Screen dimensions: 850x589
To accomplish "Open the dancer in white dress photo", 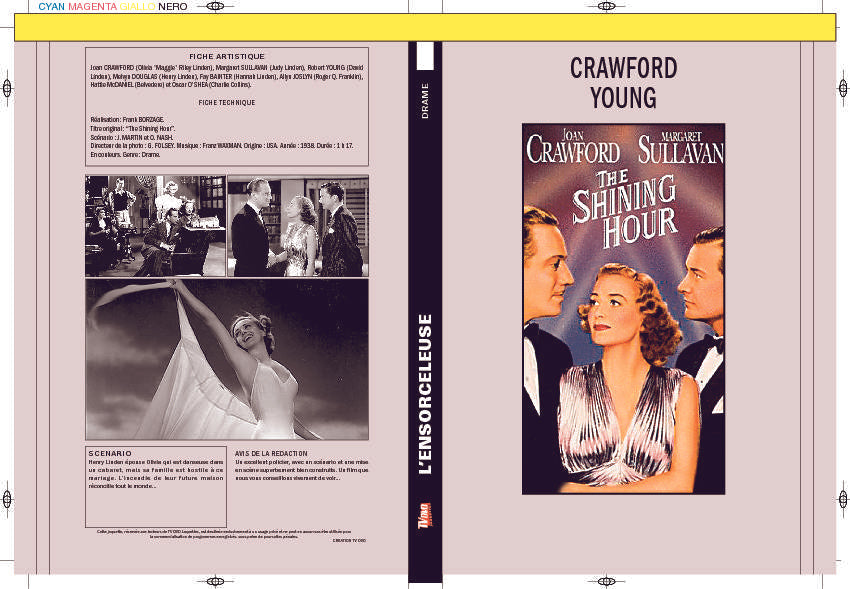I will [226, 360].
